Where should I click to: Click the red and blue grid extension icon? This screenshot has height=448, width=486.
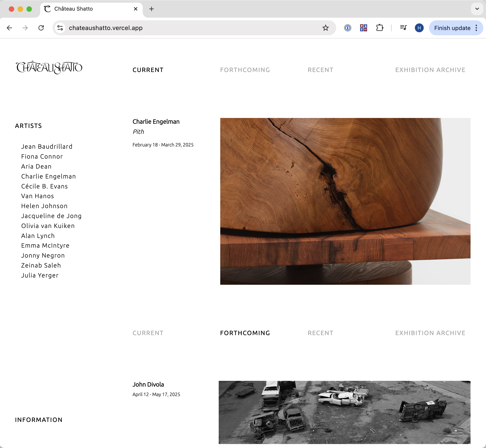tap(363, 28)
